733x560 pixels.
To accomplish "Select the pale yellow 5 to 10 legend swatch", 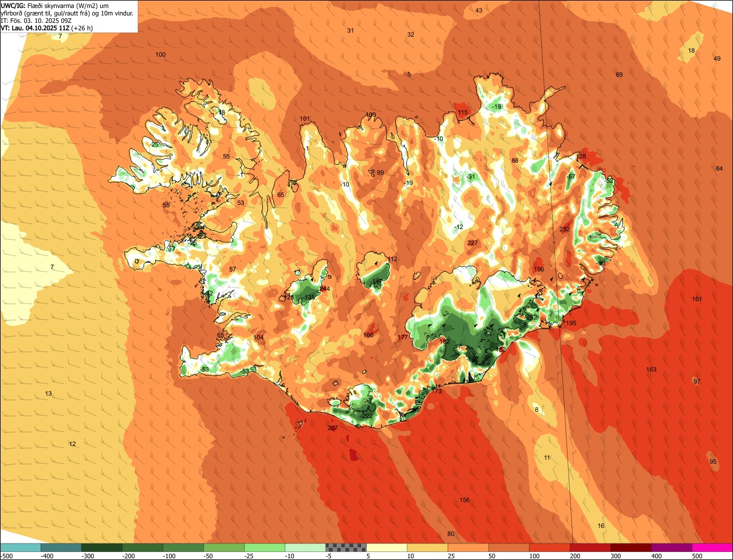I will [387, 547].
